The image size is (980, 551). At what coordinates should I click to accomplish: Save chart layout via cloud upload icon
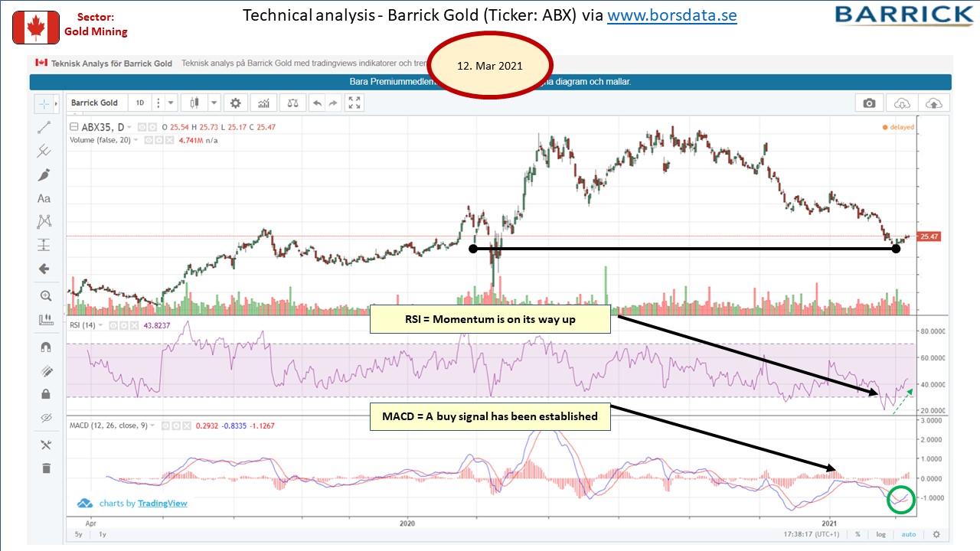click(934, 103)
